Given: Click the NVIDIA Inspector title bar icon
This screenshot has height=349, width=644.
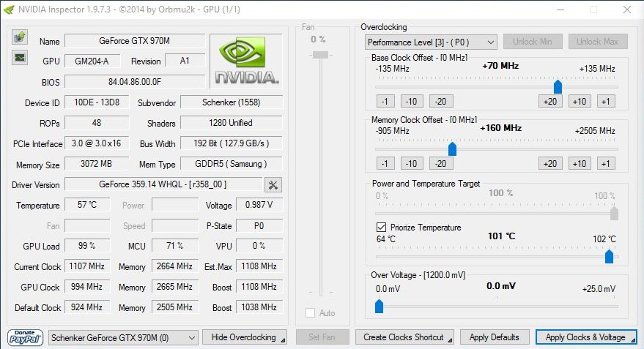Looking at the screenshot, I should click(8, 9).
